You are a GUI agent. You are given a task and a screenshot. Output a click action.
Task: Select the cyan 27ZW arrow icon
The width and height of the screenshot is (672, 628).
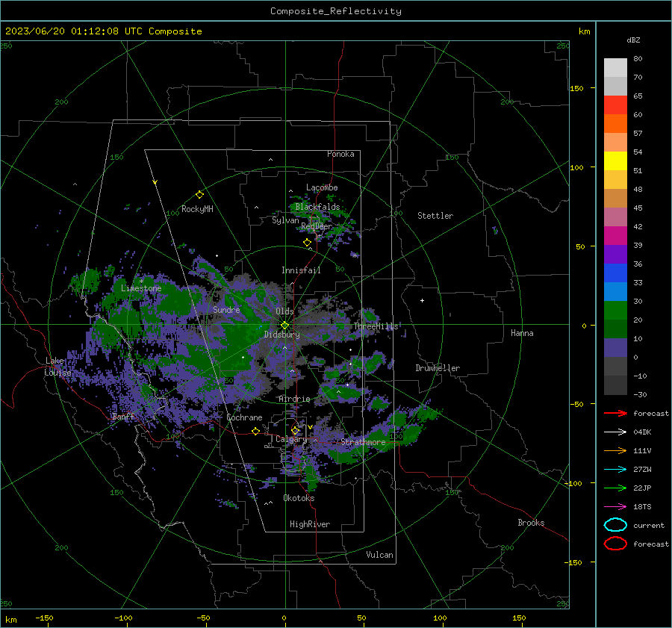(x=615, y=470)
